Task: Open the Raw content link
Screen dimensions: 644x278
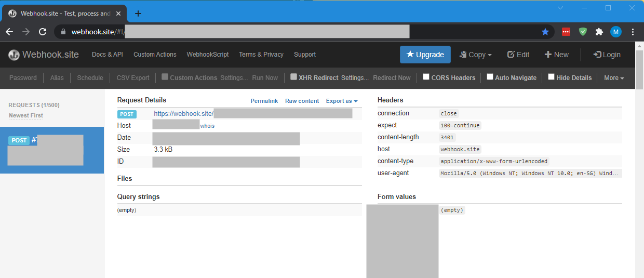Action: click(x=302, y=101)
